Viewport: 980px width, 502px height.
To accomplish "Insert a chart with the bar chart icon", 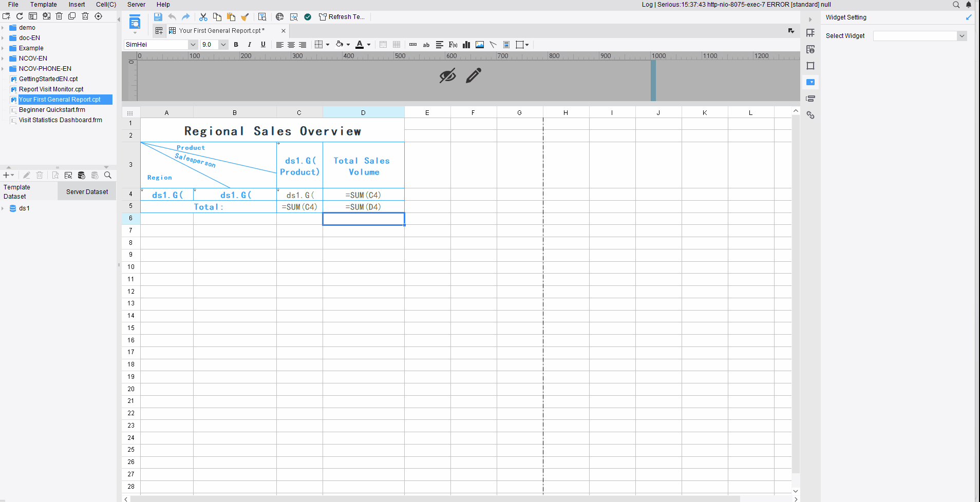I will click(466, 45).
